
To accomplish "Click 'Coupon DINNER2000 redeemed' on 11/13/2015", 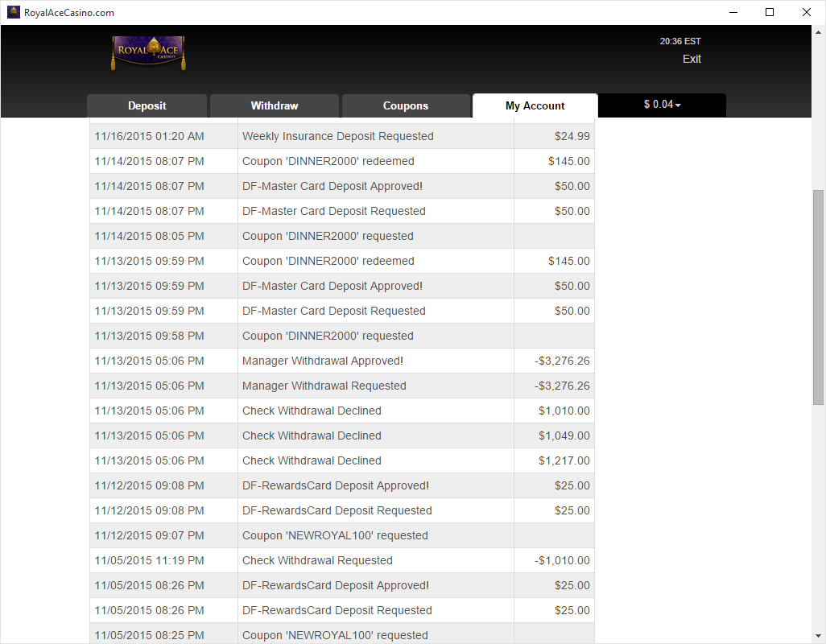I will pyautogui.click(x=328, y=261).
